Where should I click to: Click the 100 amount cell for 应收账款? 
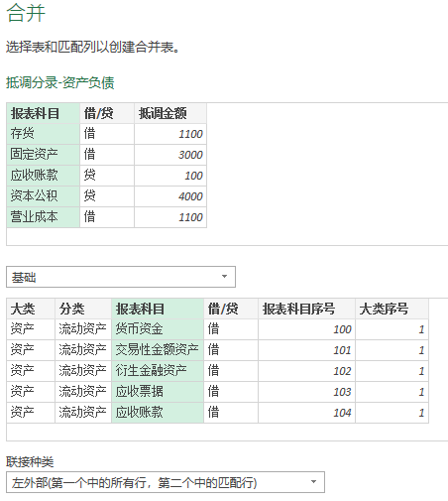170,176
